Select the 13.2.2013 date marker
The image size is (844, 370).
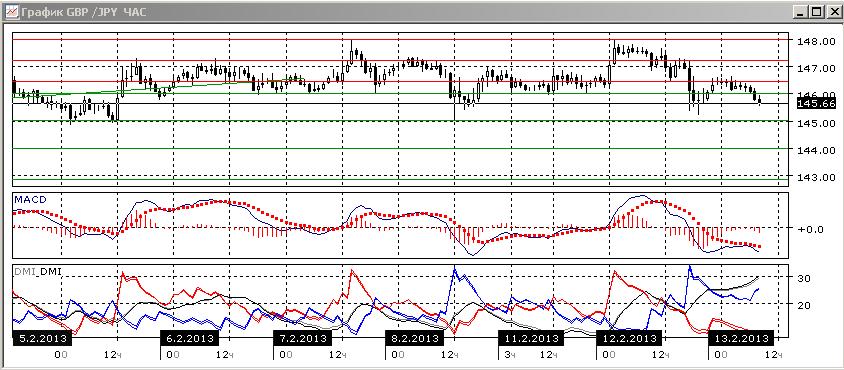pyautogui.click(x=741, y=339)
